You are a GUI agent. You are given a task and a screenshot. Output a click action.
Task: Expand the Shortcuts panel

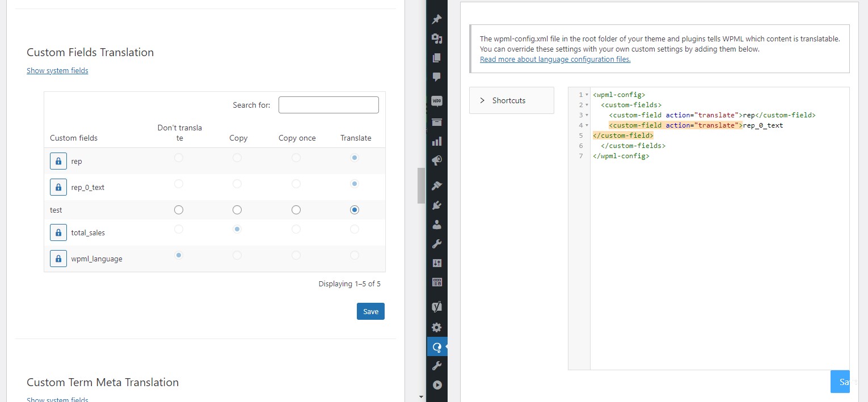[512, 100]
